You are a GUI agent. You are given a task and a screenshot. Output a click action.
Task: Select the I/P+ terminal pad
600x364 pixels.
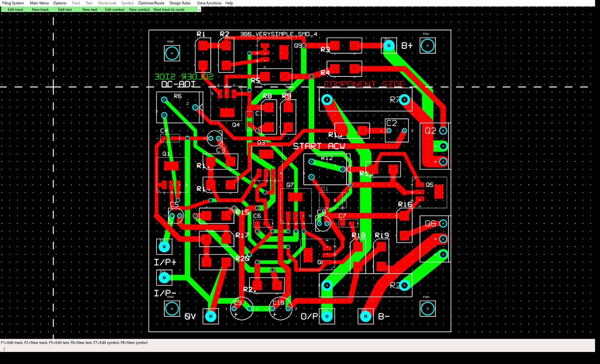tap(164, 247)
